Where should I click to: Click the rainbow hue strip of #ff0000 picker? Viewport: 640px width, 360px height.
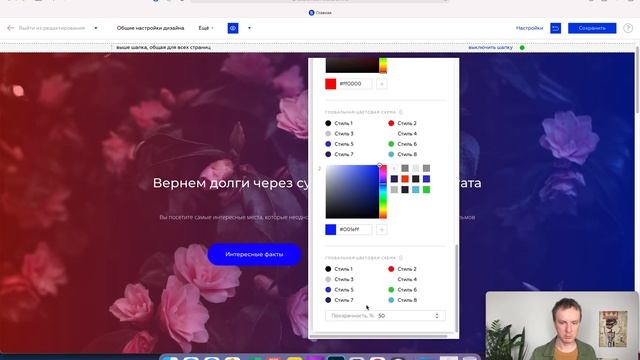[x=383, y=65]
